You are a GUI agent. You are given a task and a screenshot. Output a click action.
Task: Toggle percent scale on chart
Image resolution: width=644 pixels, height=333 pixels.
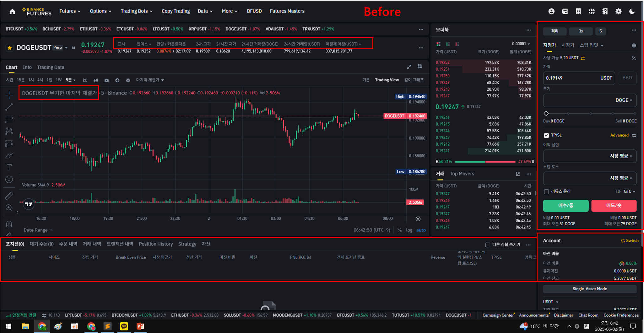(x=399, y=230)
